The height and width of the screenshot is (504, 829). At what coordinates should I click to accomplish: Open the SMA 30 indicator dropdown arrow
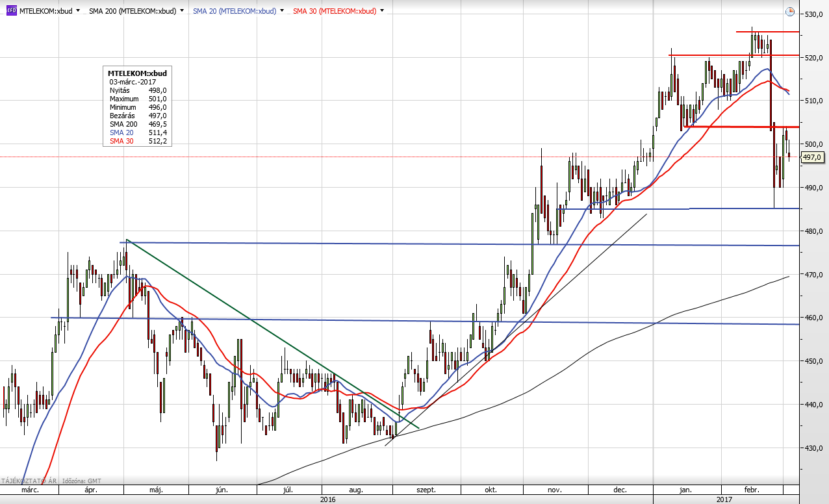[x=381, y=11]
